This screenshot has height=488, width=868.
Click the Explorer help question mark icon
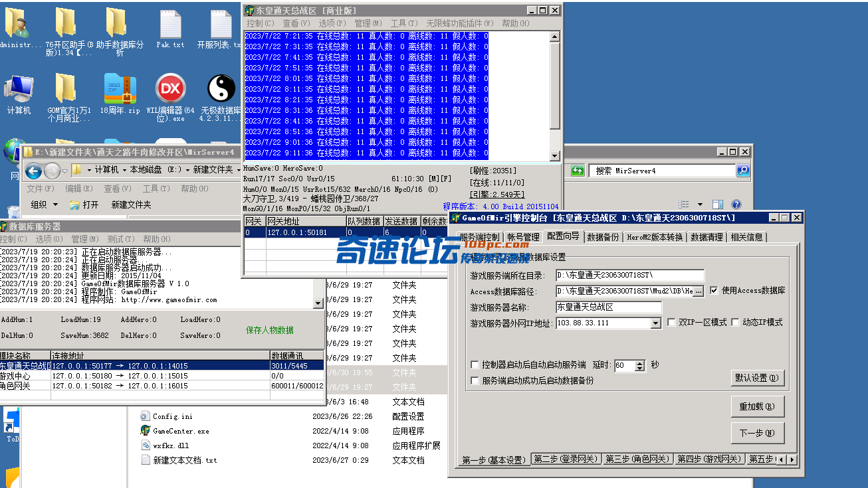pos(736,204)
